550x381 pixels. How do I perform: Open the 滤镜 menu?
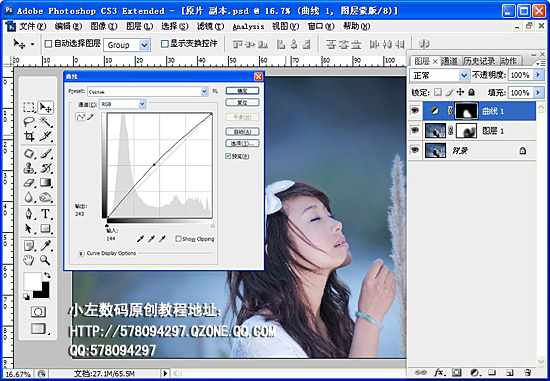point(210,26)
